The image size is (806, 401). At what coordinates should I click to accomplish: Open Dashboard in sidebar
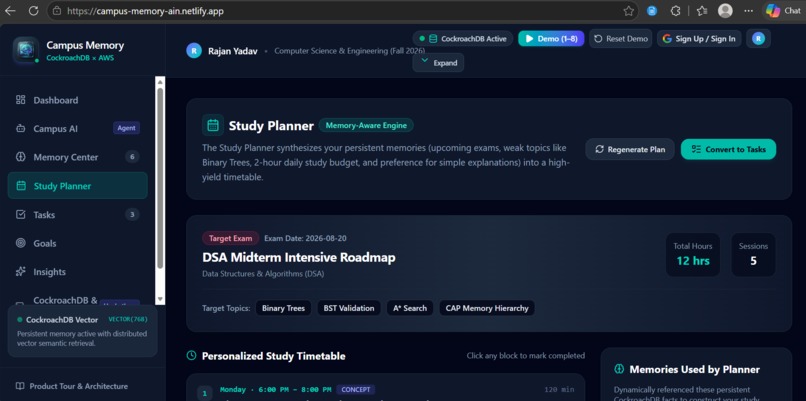tap(78, 100)
